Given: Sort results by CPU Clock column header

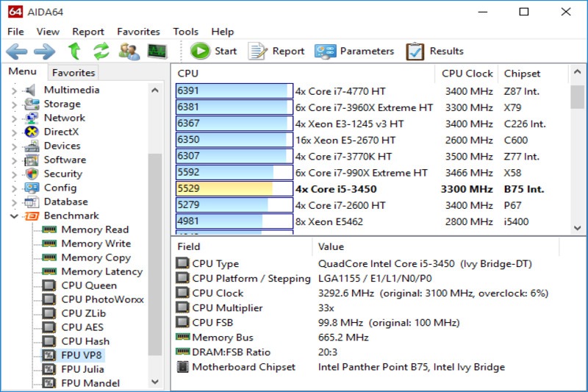Looking at the screenshot, I should point(467,74).
